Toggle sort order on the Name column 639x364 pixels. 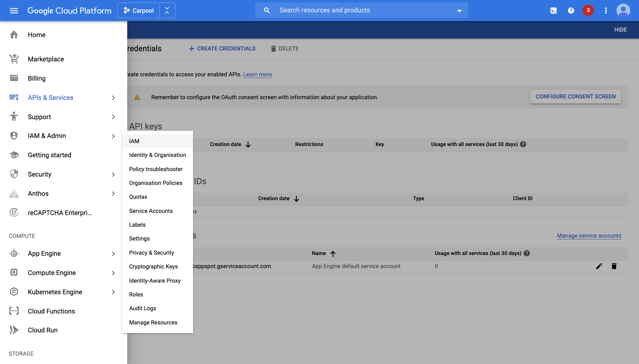click(x=333, y=253)
